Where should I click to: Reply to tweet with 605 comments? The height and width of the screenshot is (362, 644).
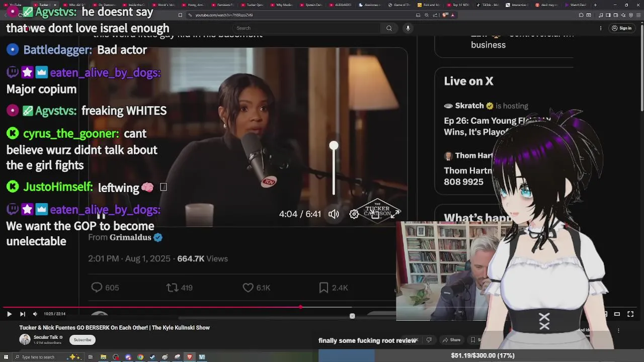coord(105,288)
